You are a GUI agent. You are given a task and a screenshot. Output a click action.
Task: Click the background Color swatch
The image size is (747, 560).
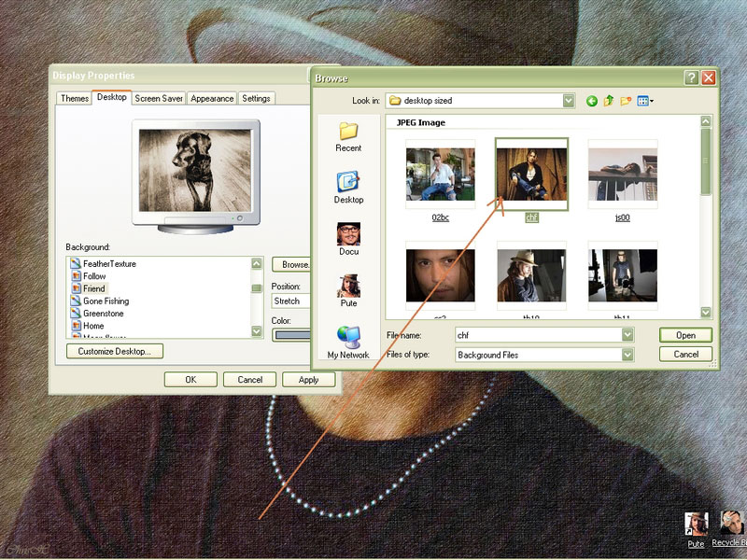[291, 335]
